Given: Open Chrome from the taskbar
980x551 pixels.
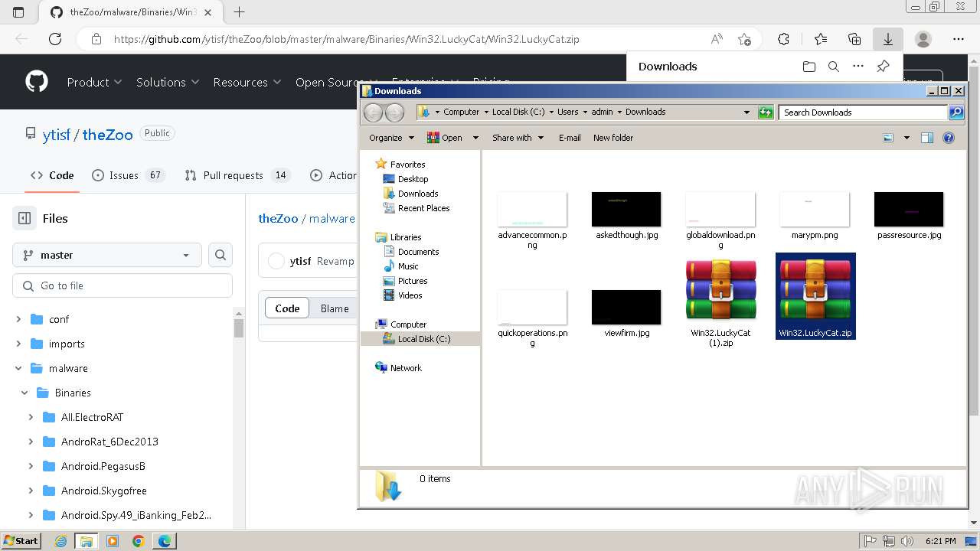Looking at the screenshot, I should point(139,541).
